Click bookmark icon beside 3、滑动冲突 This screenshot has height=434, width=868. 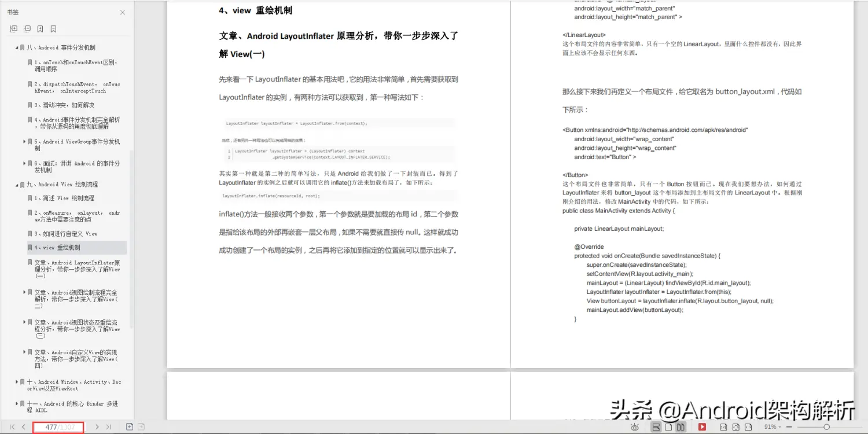click(x=30, y=105)
